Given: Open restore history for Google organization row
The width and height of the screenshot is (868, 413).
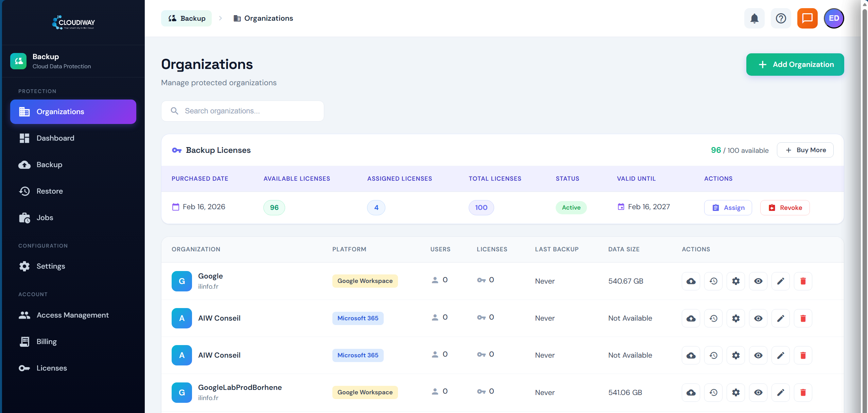Looking at the screenshot, I should [x=713, y=281].
